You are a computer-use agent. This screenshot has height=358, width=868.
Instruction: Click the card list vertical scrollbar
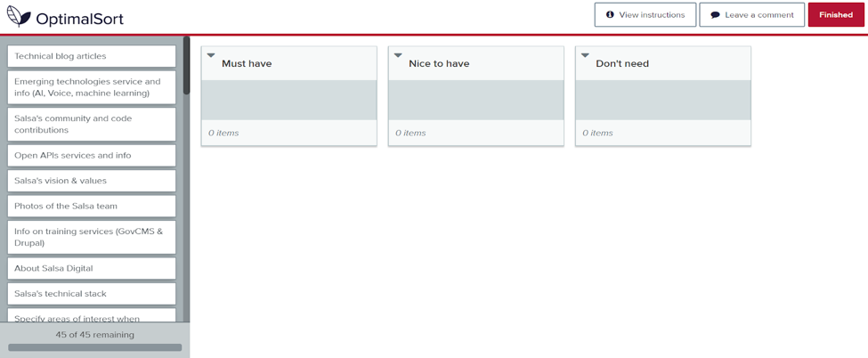(186, 67)
